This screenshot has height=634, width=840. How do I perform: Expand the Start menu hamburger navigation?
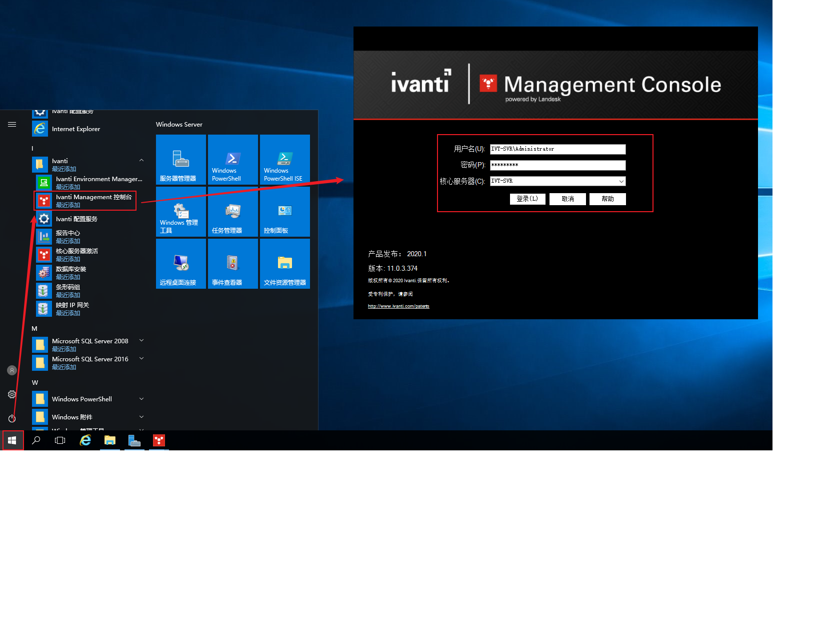(12, 124)
